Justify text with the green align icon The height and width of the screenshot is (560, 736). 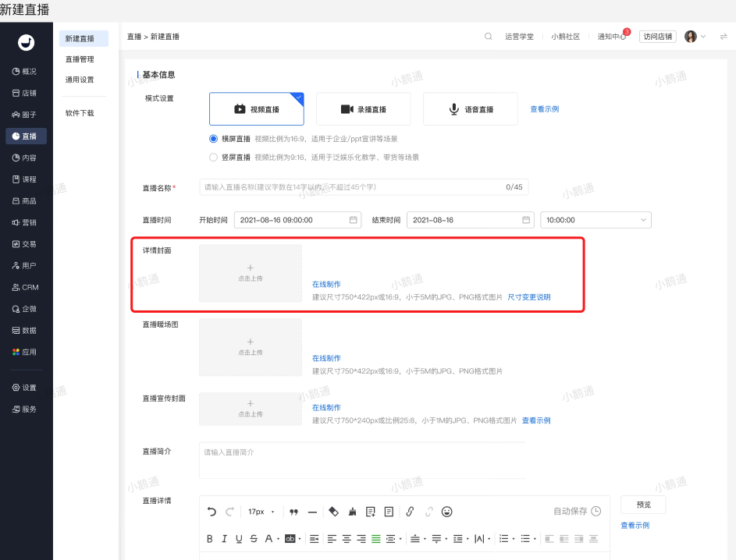[376, 539]
